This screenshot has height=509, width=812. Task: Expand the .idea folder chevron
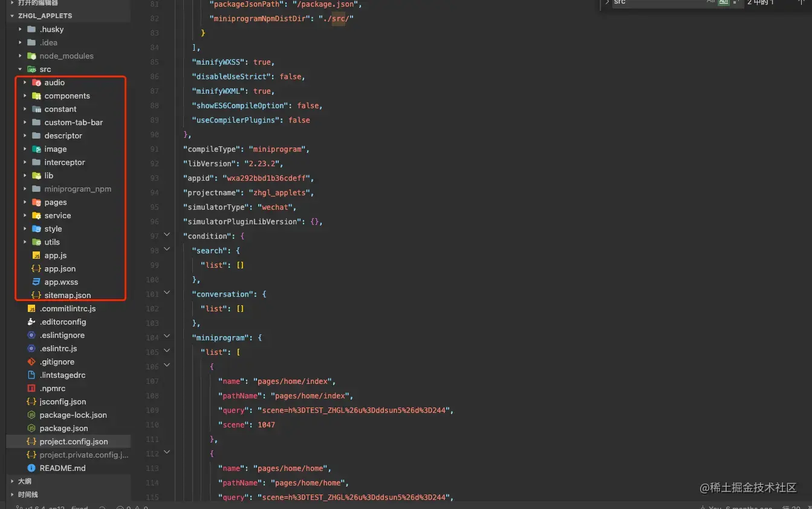(20, 42)
